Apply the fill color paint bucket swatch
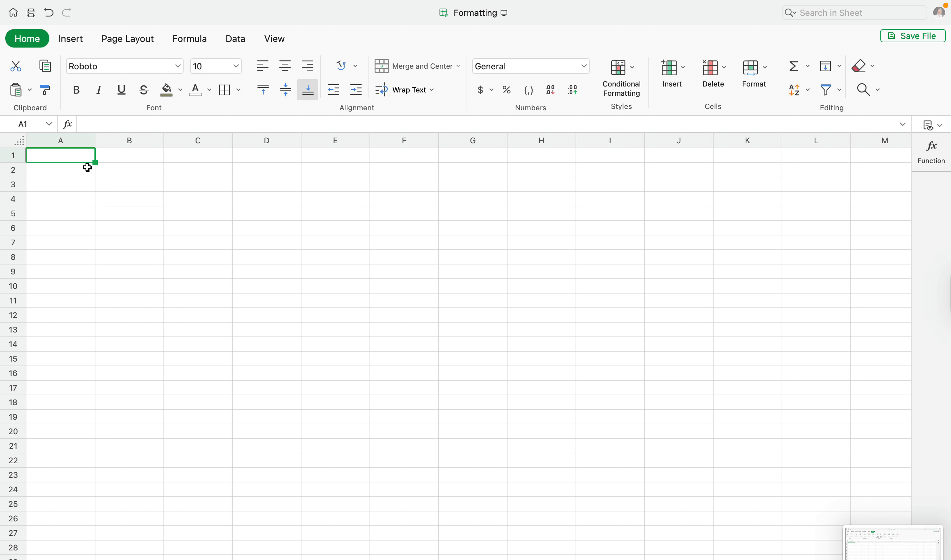This screenshot has height=560, width=951. [166, 90]
